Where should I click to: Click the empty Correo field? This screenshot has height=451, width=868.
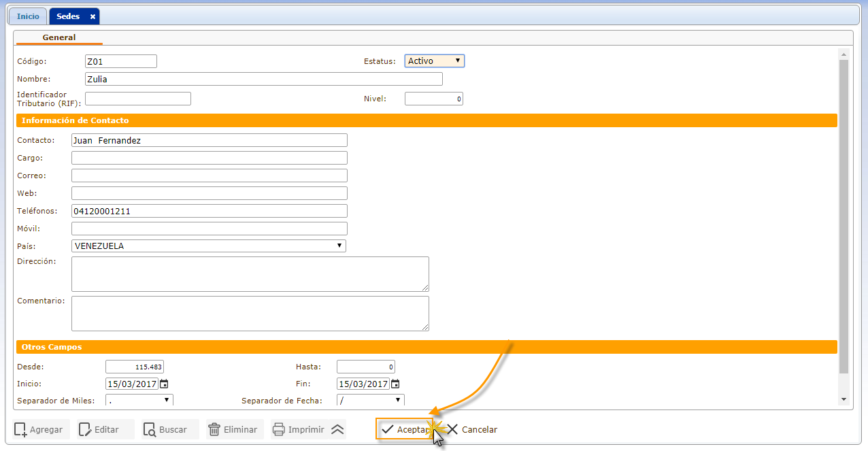[210, 176]
